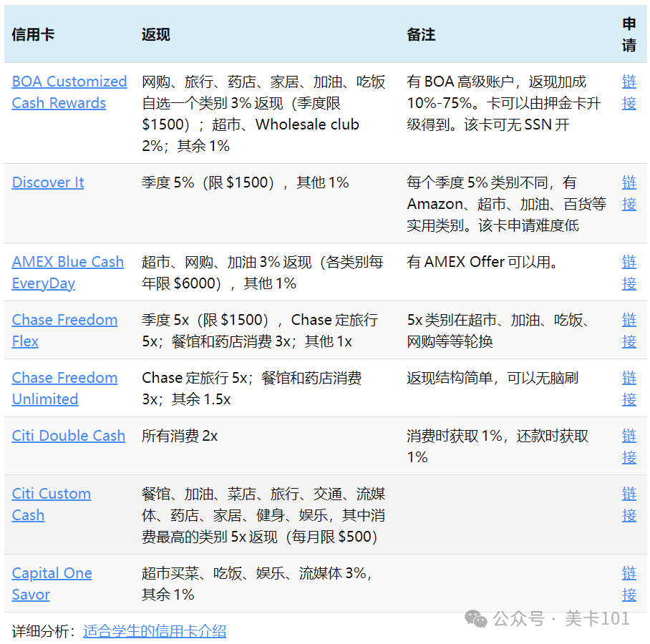Click the apply 链接 for Capital One Savor
The image size is (650, 644).
point(629,583)
